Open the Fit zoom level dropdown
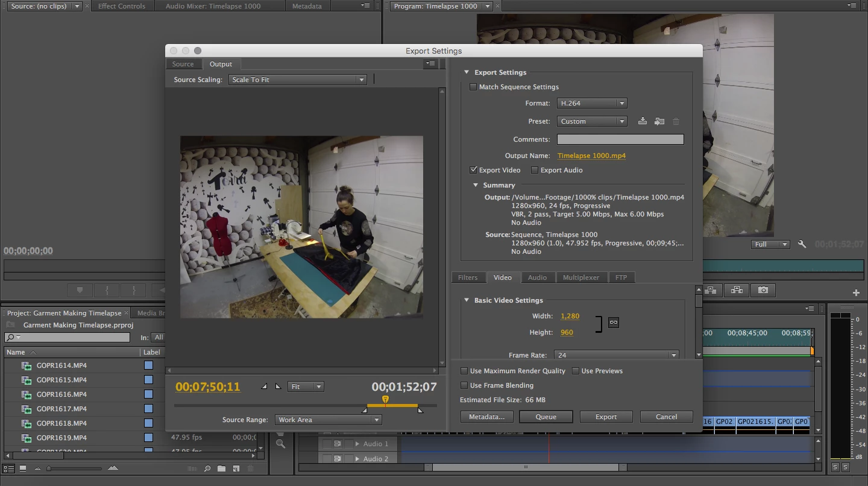 pos(306,387)
